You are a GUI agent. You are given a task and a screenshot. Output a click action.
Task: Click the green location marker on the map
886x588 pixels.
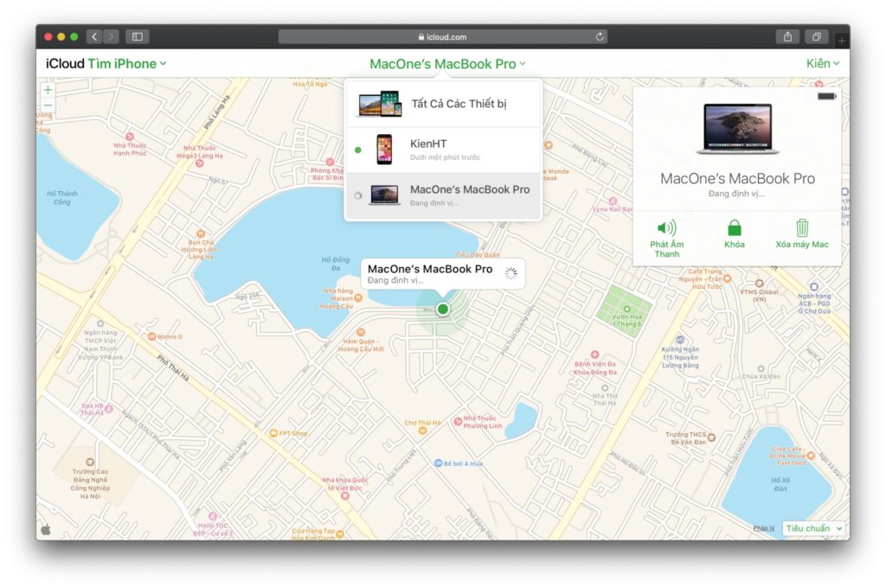[442, 309]
